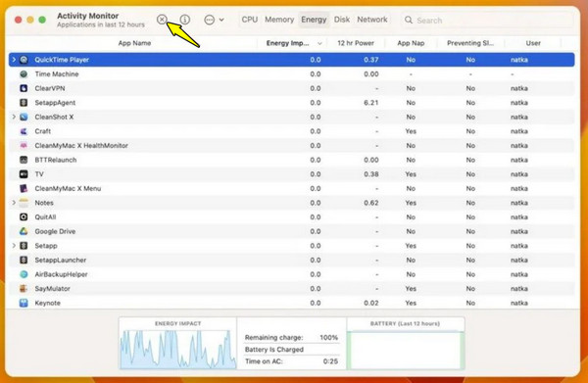Click the SetappAgent 12 hr Power value 6.21

370,103
